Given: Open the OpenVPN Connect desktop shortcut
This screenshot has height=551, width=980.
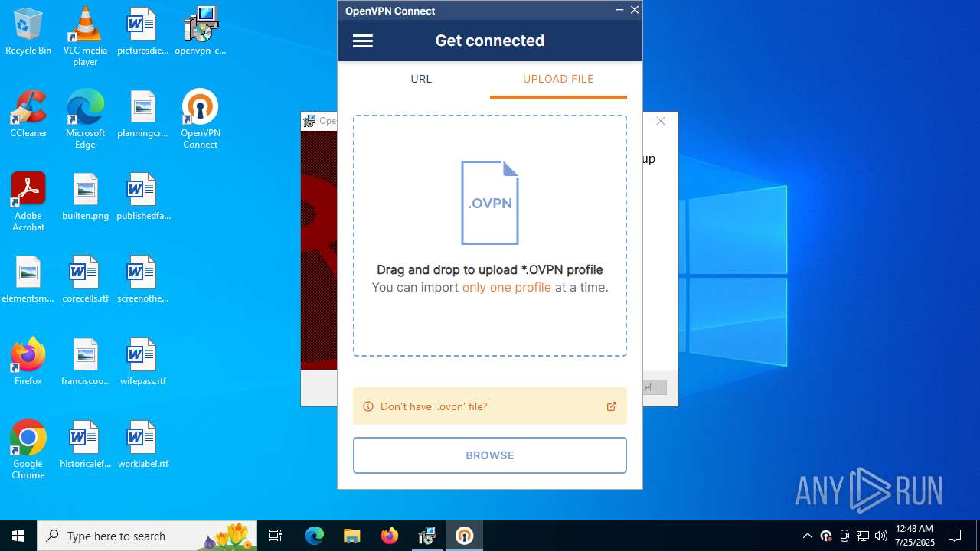Looking at the screenshot, I should click(201, 119).
